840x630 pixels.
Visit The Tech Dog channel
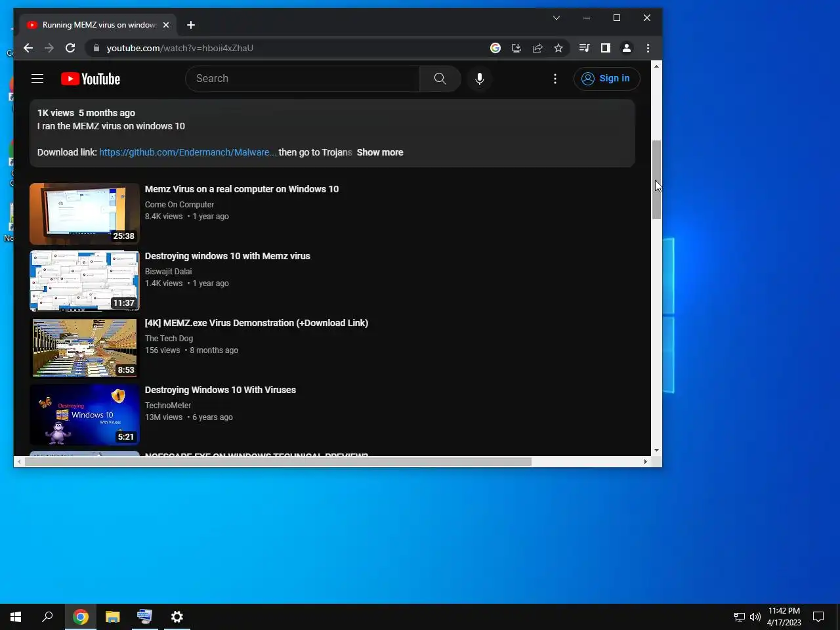pyautogui.click(x=169, y=339)
